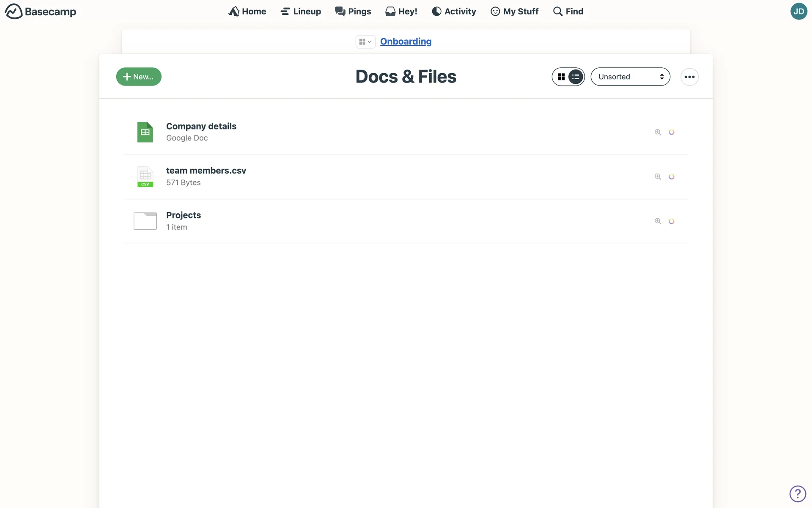The image size is (812, 508).
Task: Click the team members.csv file icon
Action: (145, 177)
